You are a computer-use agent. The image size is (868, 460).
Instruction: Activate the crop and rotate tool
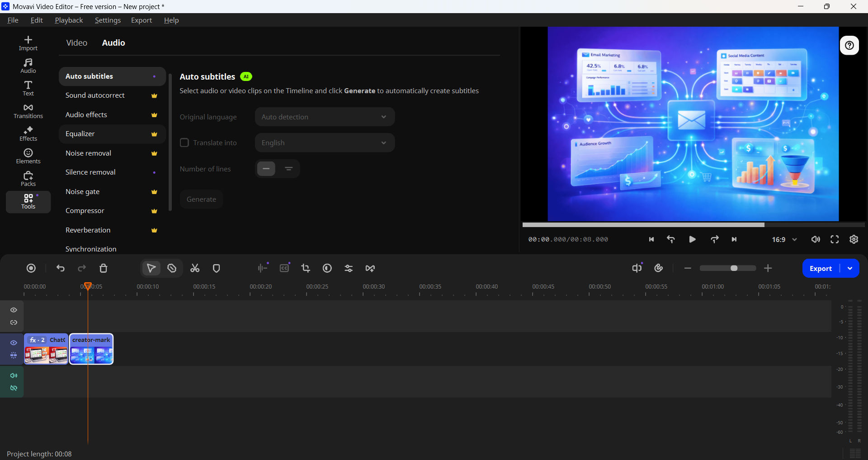point(306,268)
